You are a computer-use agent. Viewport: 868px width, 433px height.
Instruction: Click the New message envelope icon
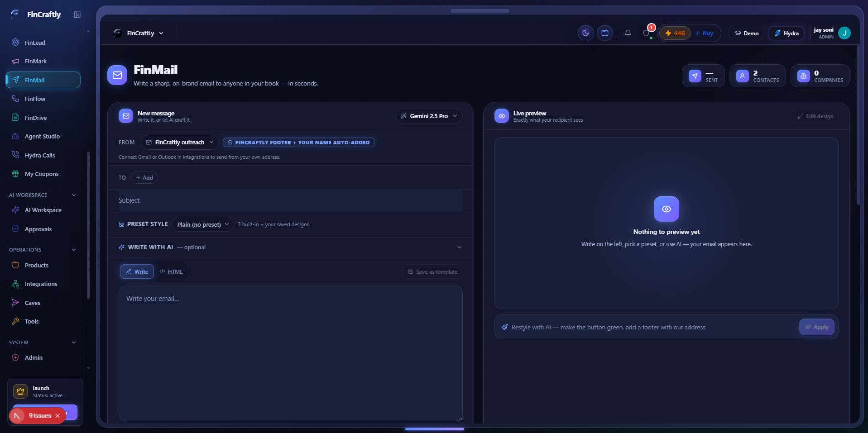(126, 116)
